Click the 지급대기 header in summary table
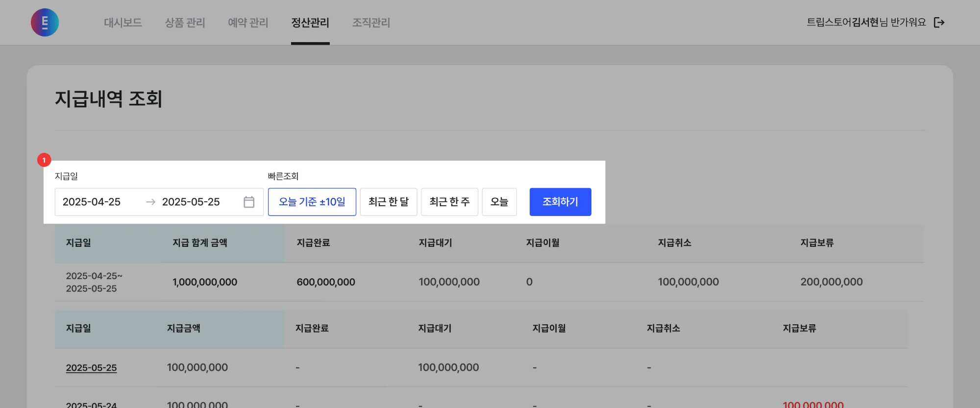Screen dimensions: 980x408 pyautogui.click(x=436, y=243)
